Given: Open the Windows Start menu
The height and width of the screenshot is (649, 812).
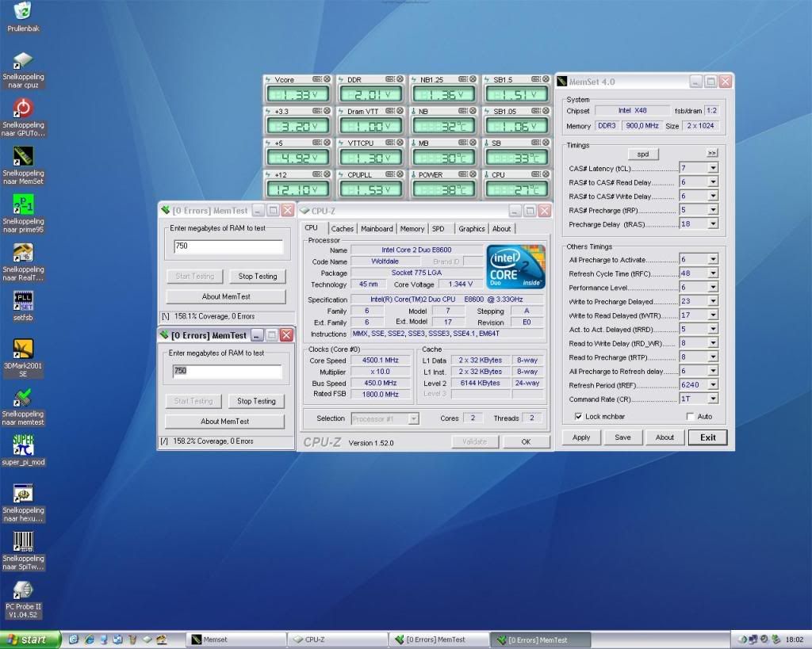Looking at the screenshot, I should [x=28, y=639].
